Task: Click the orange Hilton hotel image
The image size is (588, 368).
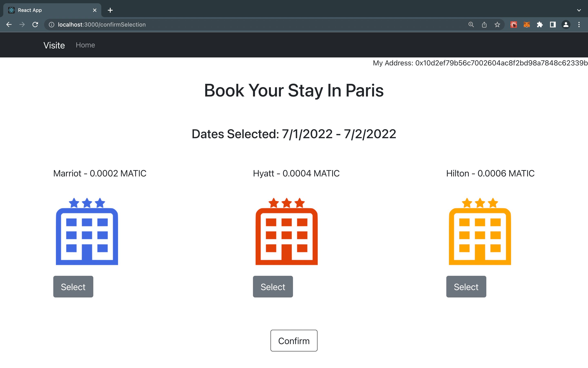Action: (480, 231)
